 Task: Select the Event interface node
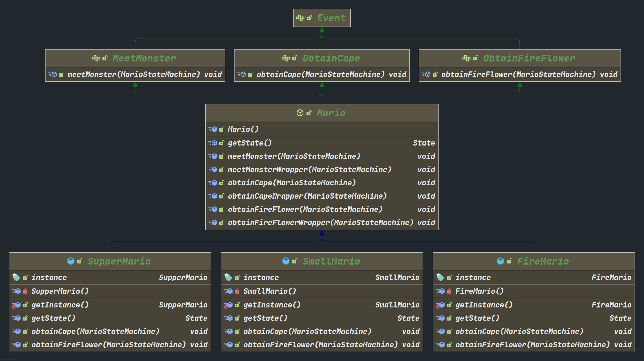click(331, 18)
